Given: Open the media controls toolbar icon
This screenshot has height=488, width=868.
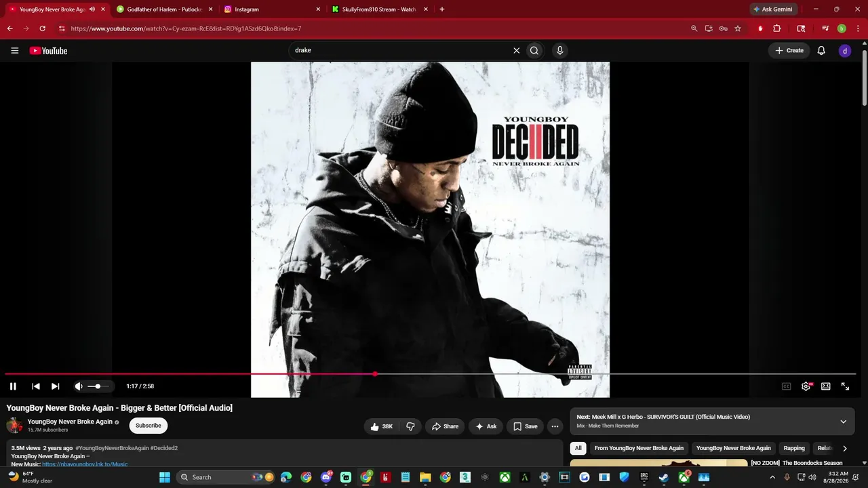Looking at the screenshot, I should [x=825, y=28].
